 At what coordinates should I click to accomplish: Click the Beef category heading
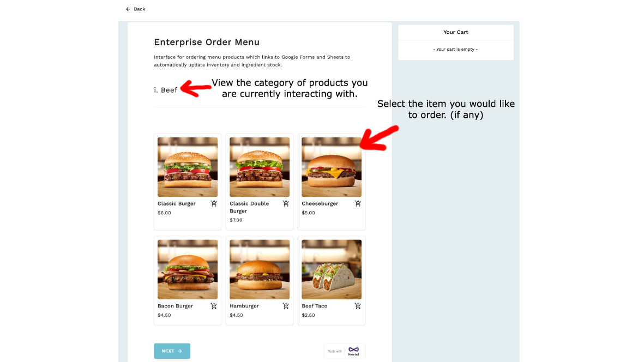(x=166, y=90)
